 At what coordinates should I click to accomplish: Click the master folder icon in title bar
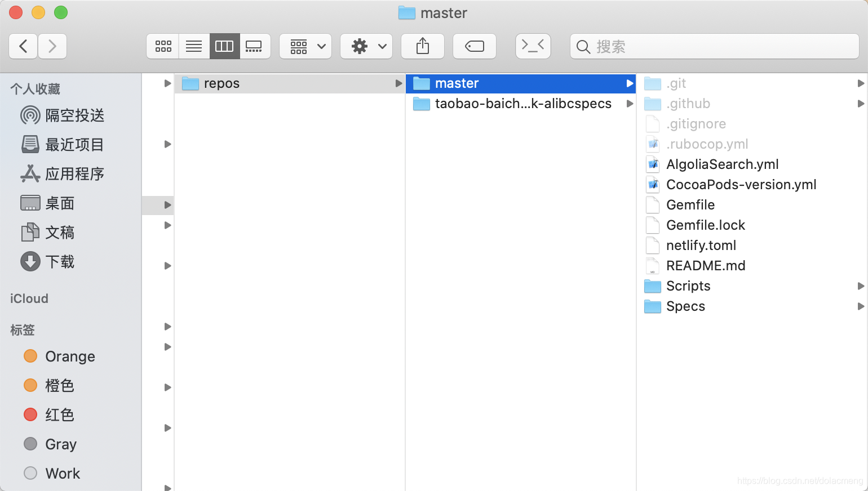pyautogui.click(x=406, y=13)
